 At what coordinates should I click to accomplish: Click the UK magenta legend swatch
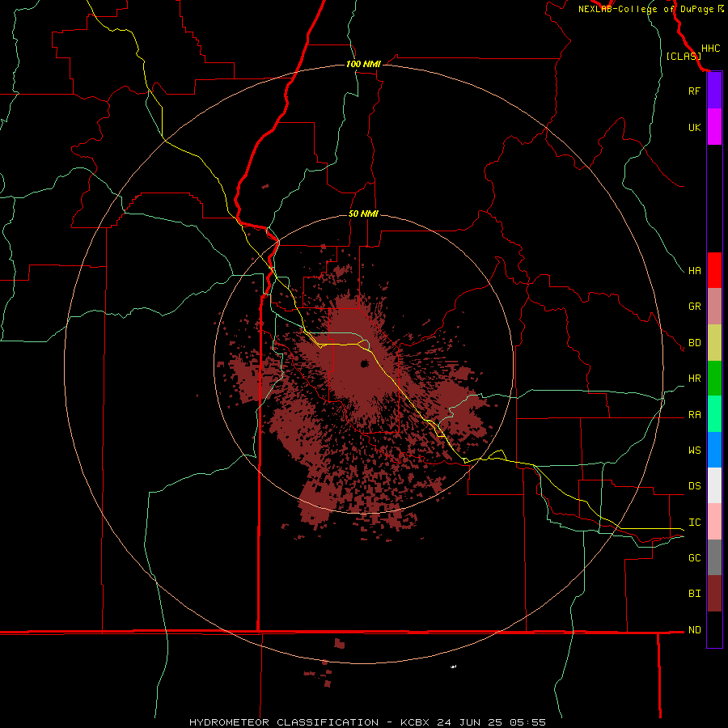tap(714, 127)
